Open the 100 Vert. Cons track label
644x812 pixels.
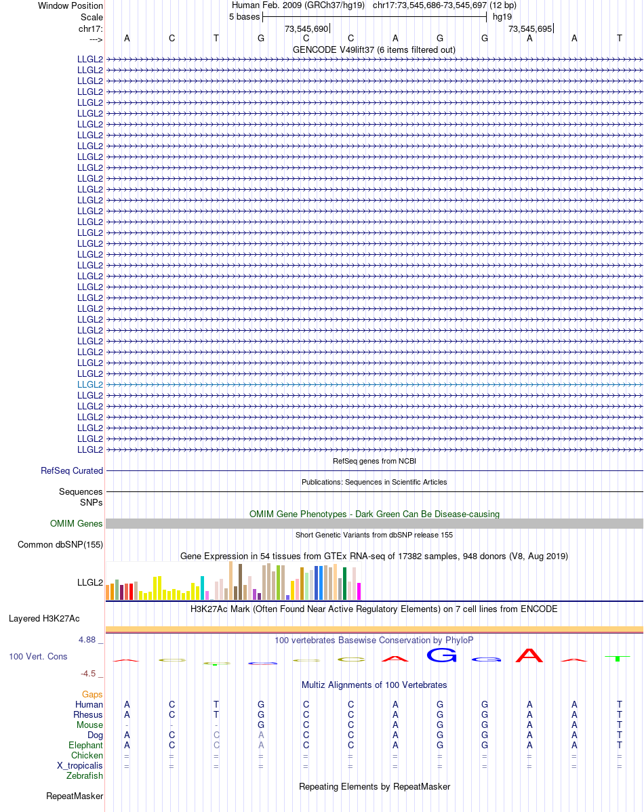point(38,657)
